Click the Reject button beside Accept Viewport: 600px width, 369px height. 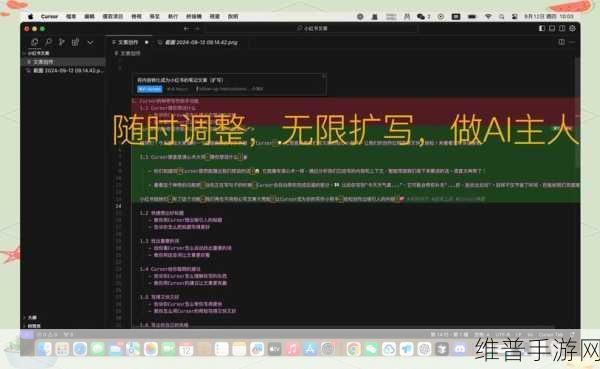(178, 89)
